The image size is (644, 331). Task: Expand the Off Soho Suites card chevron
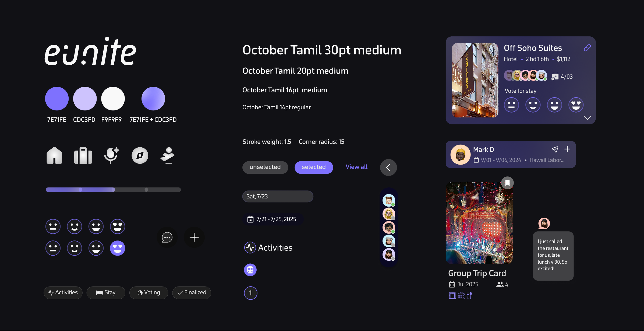587,118
